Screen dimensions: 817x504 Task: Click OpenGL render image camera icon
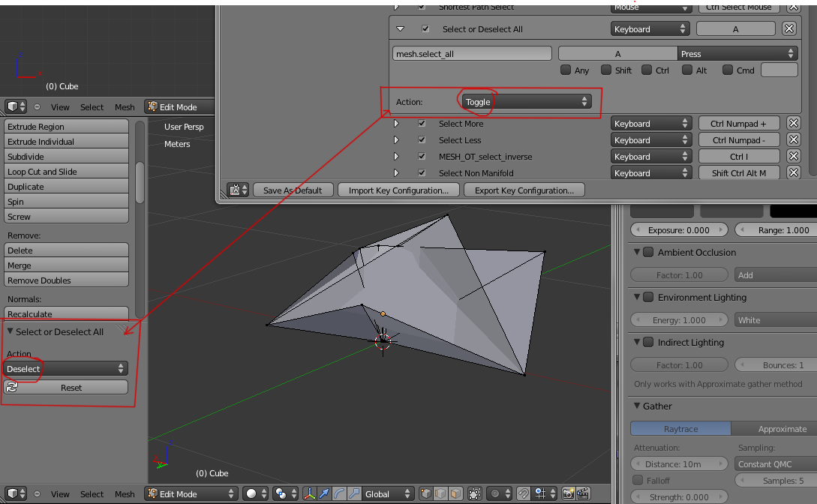click(569, 493)
